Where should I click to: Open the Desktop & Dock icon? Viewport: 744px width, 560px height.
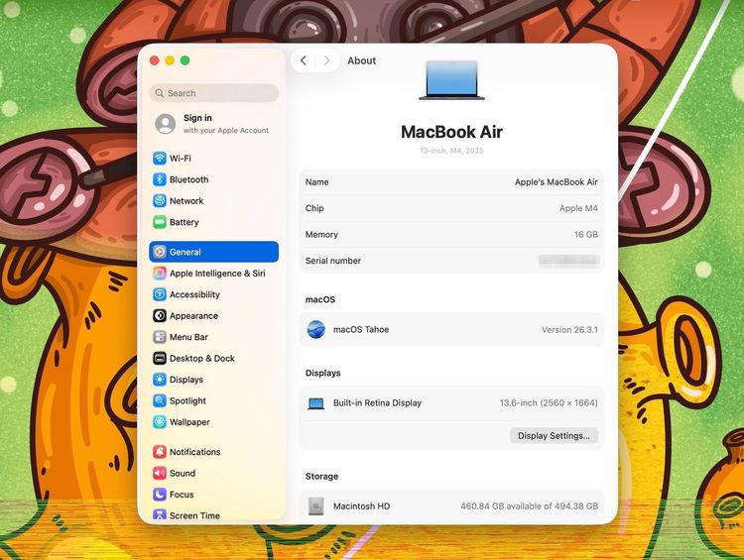pos(160,358)
